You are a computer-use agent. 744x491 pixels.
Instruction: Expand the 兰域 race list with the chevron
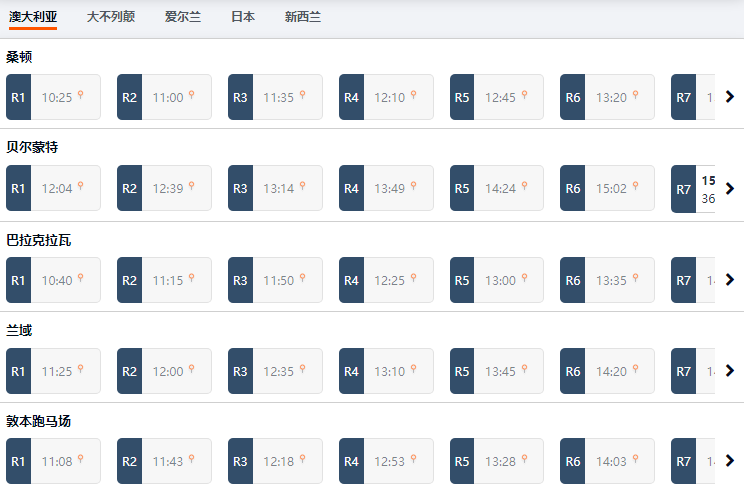[x=729, y=371]
